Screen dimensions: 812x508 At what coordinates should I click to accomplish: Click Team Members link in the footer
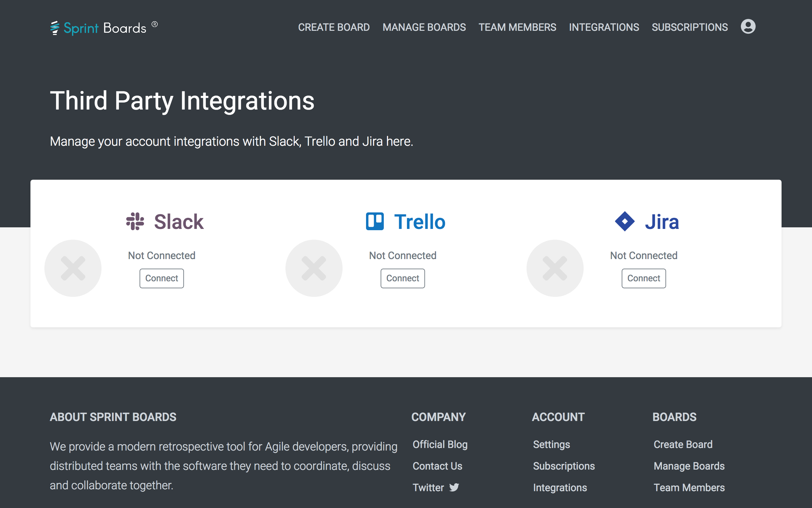click(x=689, y=487)
